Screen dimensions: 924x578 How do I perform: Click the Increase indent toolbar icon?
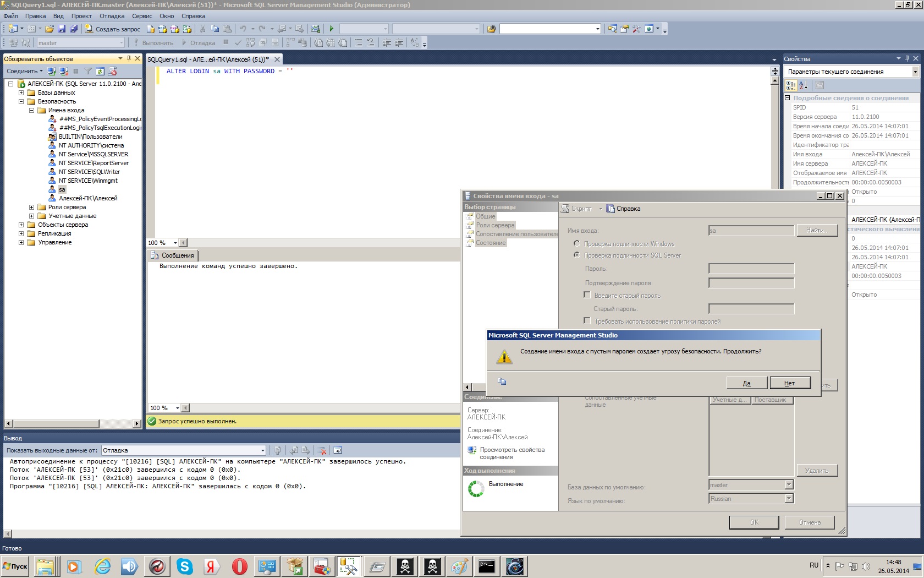(x=399, y=42)
